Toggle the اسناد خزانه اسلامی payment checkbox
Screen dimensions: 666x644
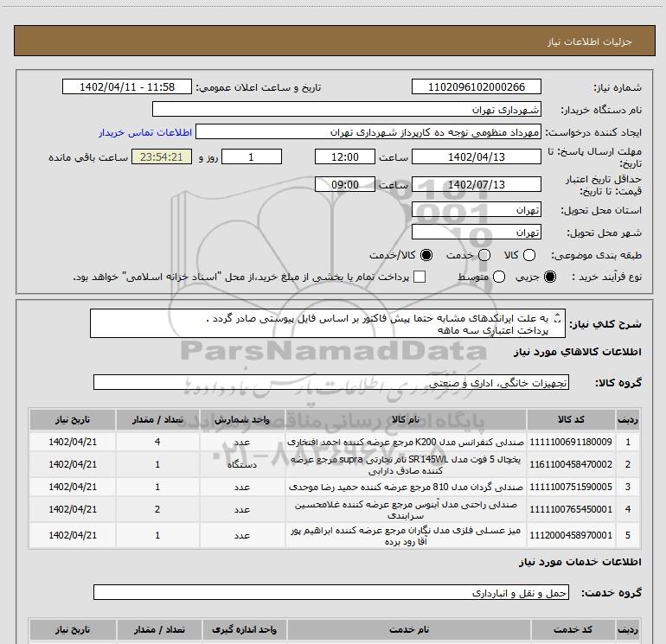[419, 277]
